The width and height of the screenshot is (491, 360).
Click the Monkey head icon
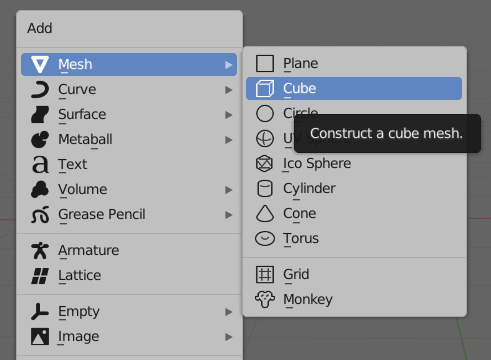[x=265, y=299]
